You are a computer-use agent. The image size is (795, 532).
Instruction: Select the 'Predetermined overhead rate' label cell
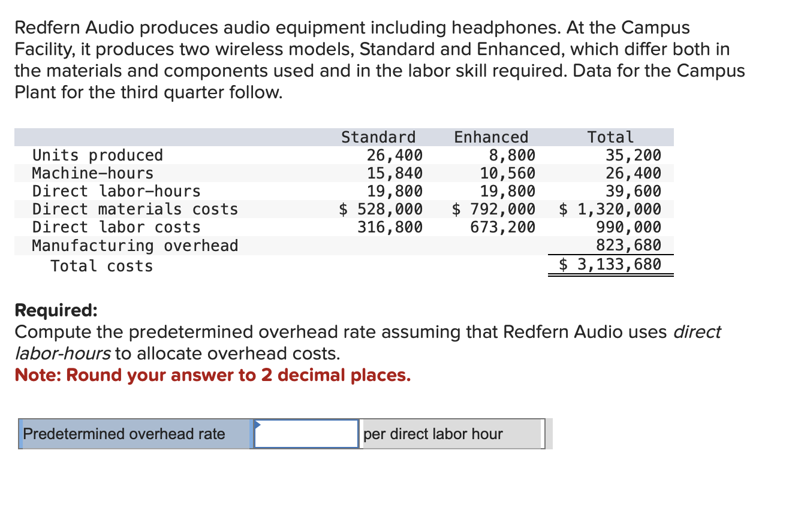135,434
